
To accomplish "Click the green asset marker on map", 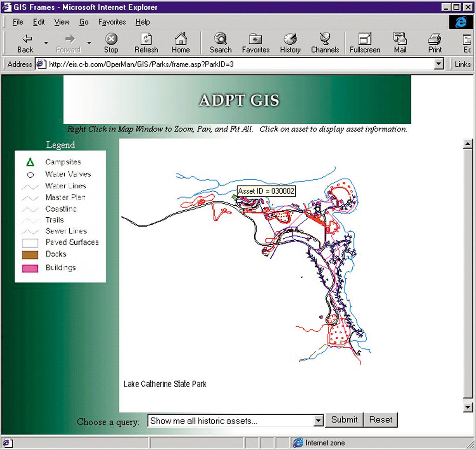I will [234, 197].
